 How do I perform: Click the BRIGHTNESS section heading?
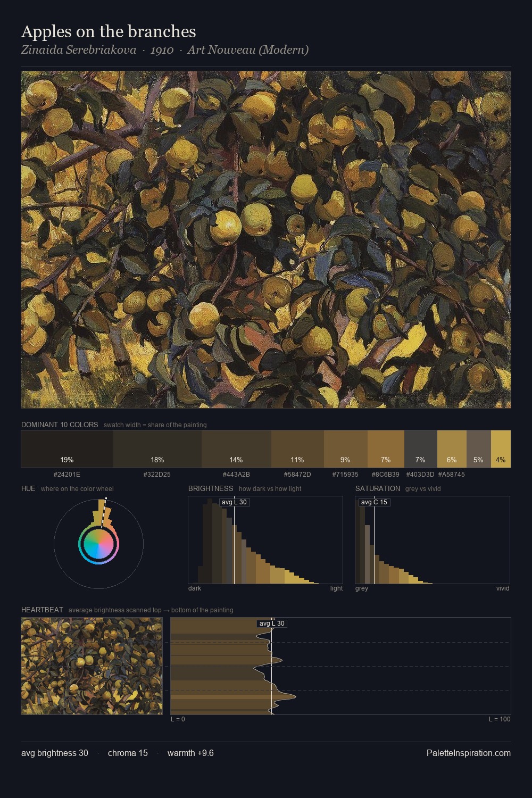[211, 488]
